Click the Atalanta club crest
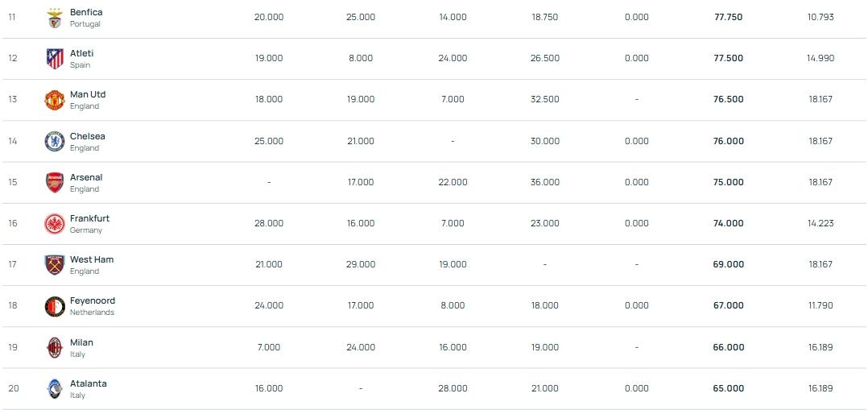Image resolution: width=868 pixels, height=410 pixels. pos(54,389)
